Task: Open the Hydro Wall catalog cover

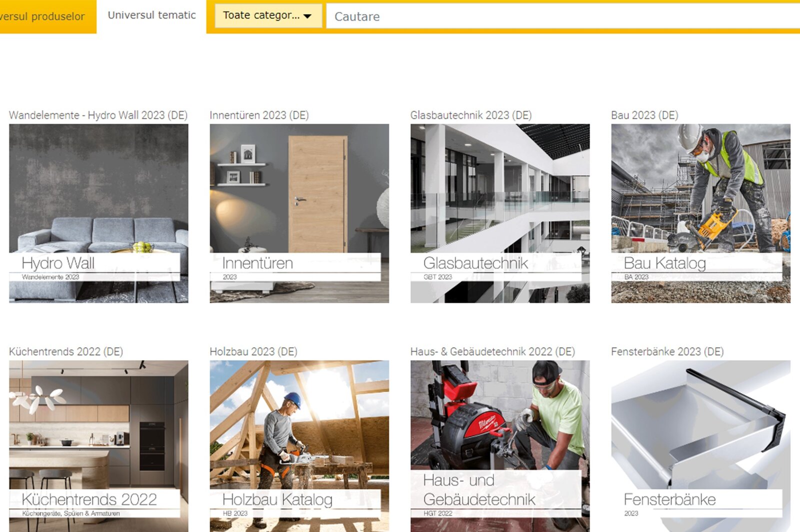Action: (x=98, y=213)
